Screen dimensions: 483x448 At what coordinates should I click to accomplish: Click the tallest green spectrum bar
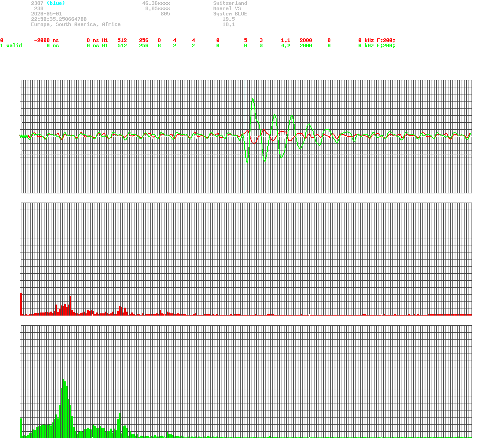(64, 409)
